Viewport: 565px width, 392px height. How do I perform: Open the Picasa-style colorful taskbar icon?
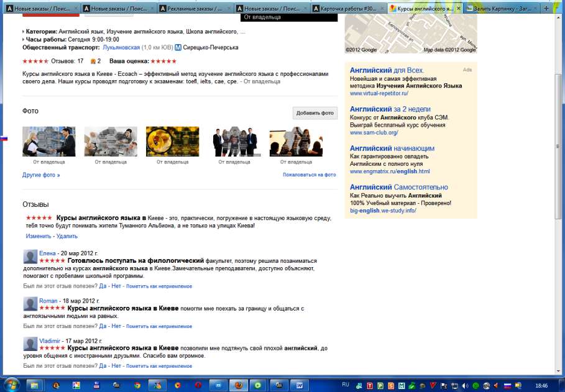click(x=76, y=385)
